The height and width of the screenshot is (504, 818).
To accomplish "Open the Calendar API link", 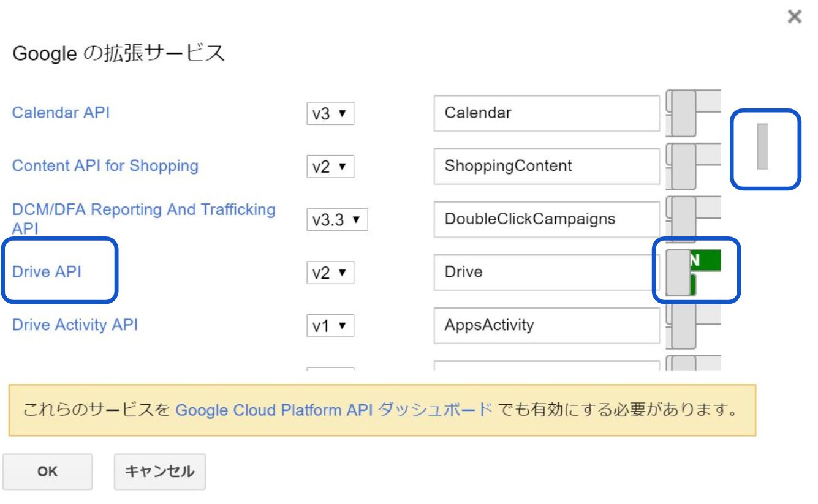I will pos(61,113).
